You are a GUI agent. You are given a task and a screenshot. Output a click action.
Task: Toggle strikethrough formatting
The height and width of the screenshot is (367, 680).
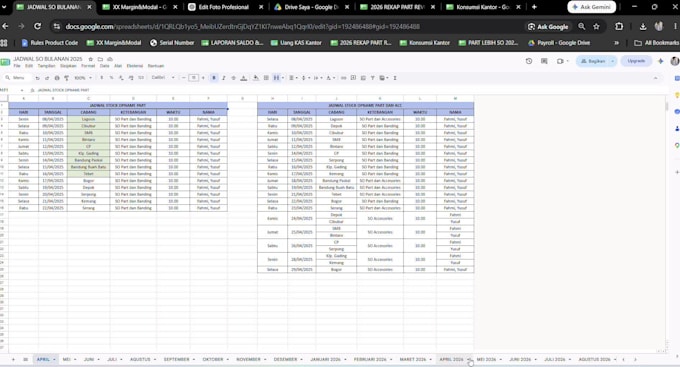(233, 78)
